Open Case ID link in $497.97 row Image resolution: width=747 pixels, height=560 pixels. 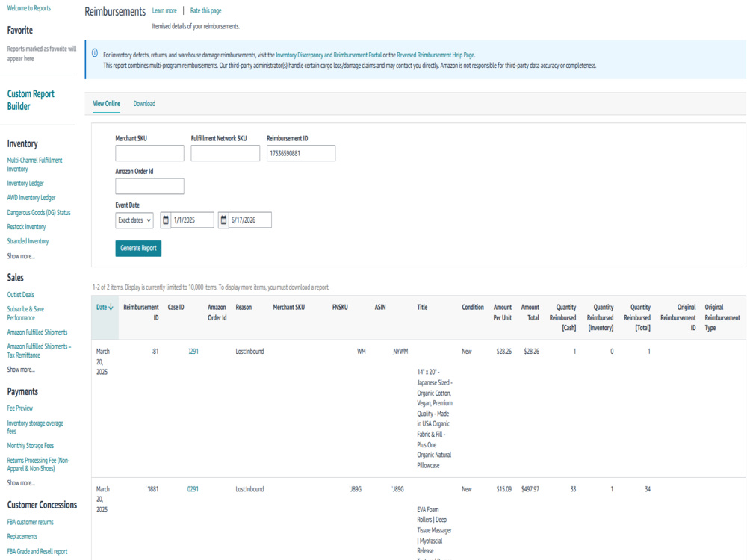click(x=193, y=489)
